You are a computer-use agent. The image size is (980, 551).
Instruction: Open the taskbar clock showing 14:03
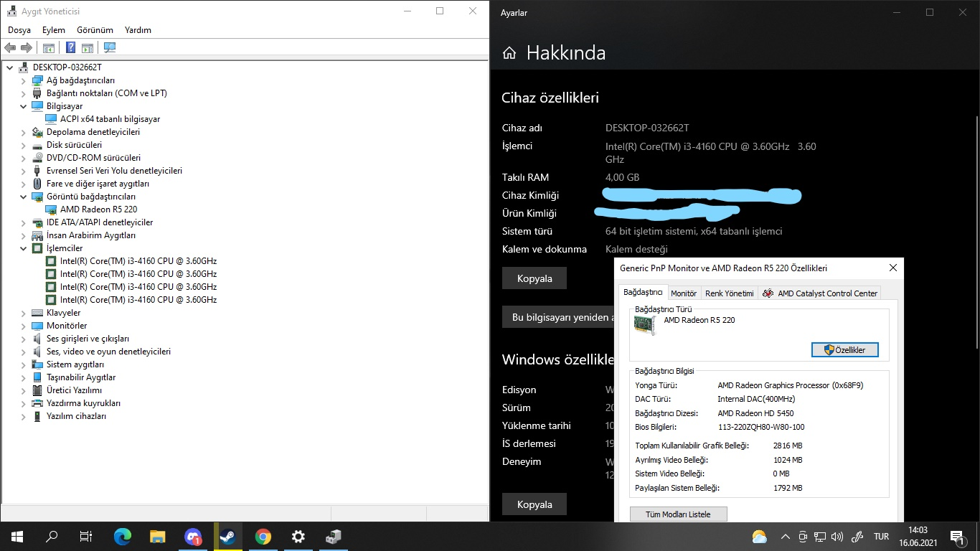(x=918, y=537)
